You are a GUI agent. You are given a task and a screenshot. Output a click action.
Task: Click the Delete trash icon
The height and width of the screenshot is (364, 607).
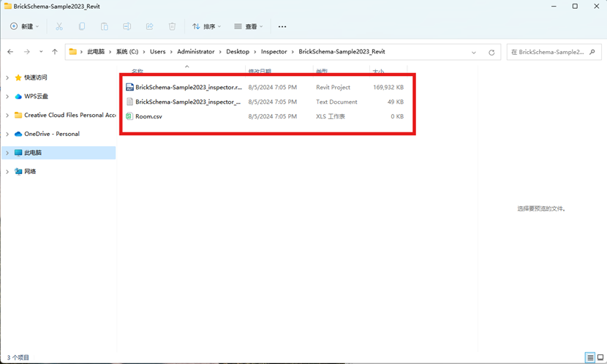(172, 26)
